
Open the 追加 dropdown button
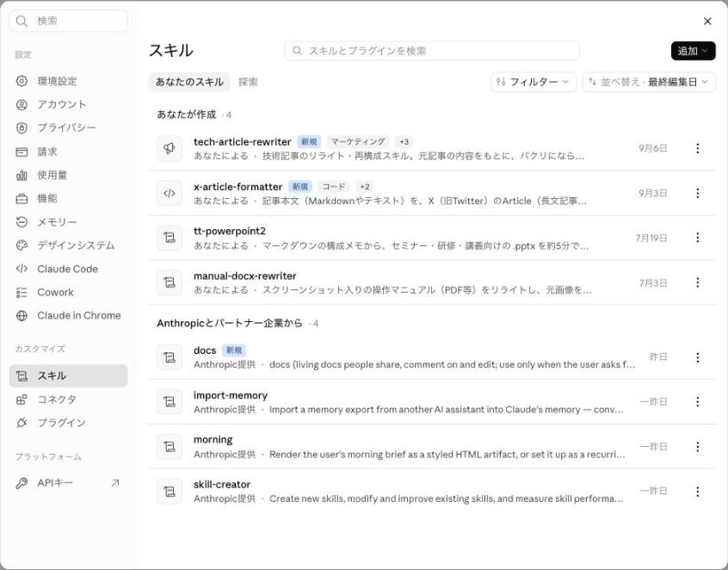[693, 51]
